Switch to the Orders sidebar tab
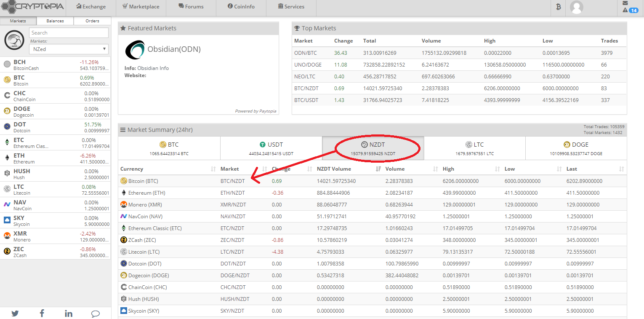 point(92,21)
